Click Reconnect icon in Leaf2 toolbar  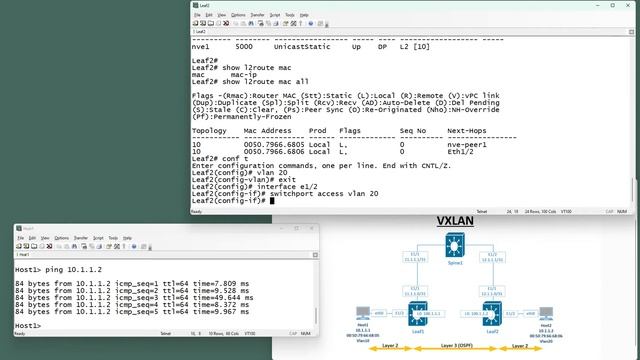218,23
